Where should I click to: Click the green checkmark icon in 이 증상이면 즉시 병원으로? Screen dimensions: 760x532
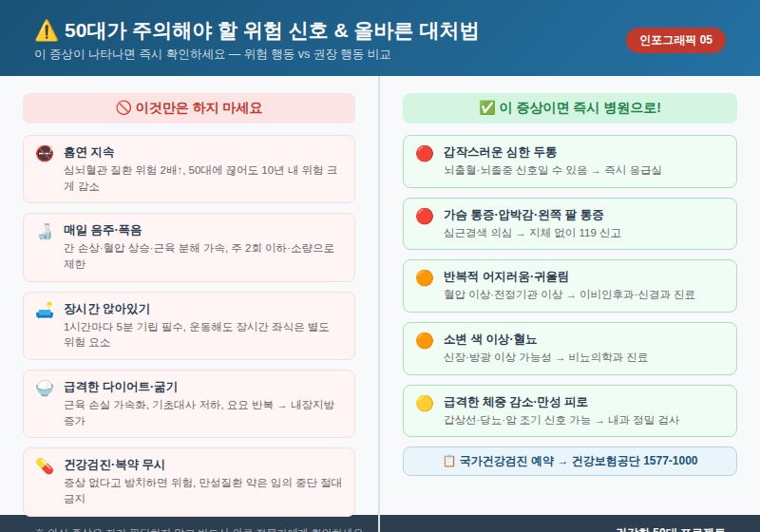[486, 107]
